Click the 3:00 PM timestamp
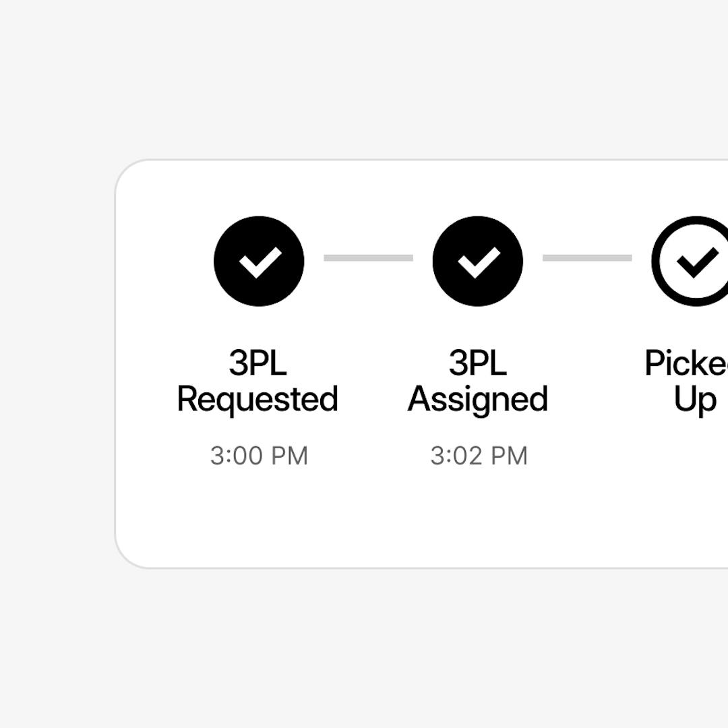Screen dimensions: 728x728 pyautogui.click(x=259, y=456)
